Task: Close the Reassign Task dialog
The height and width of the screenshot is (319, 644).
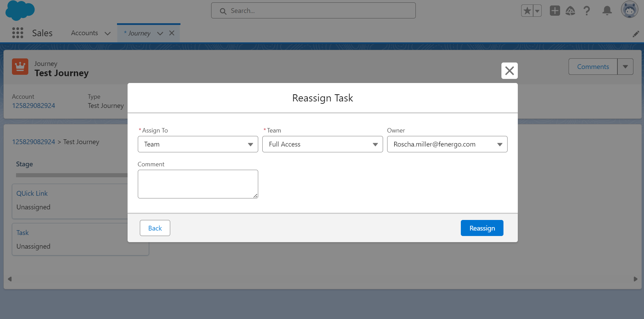Action: click(509, 71)
